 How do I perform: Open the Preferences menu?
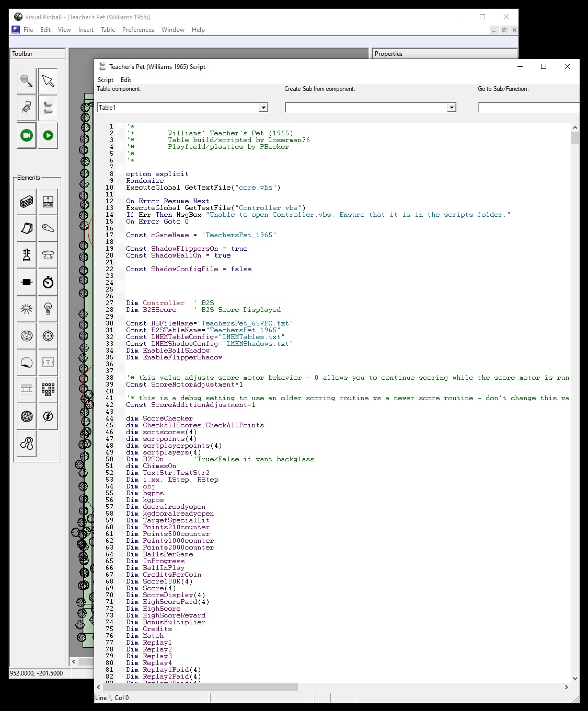pyautogui.click(x=138, y=30)
